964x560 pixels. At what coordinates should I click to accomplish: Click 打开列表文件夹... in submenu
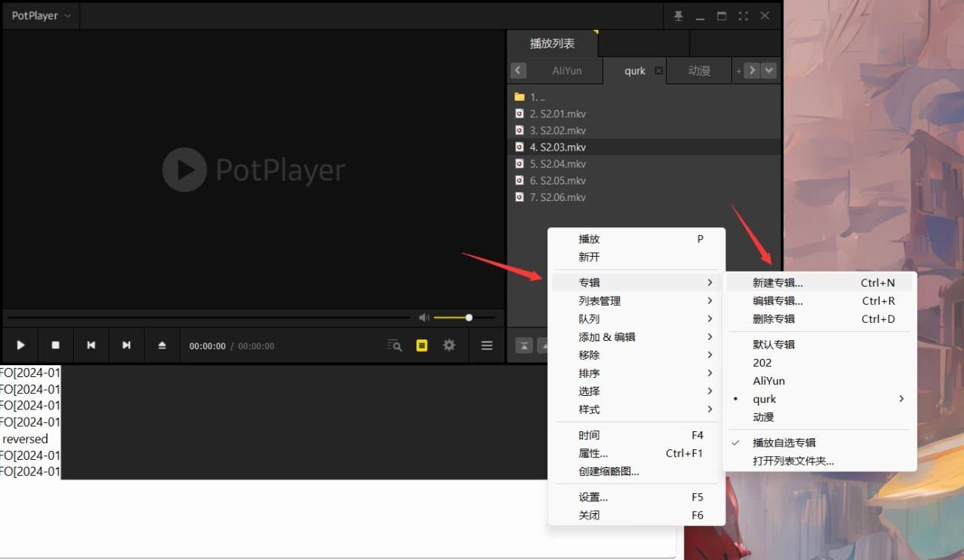793,461
